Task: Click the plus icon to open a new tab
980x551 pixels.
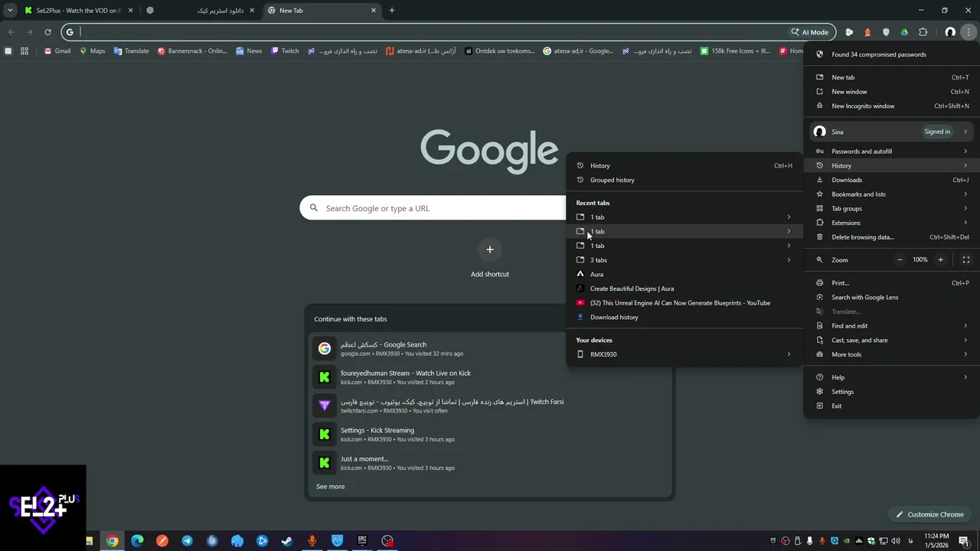Action: pos(392,10)
